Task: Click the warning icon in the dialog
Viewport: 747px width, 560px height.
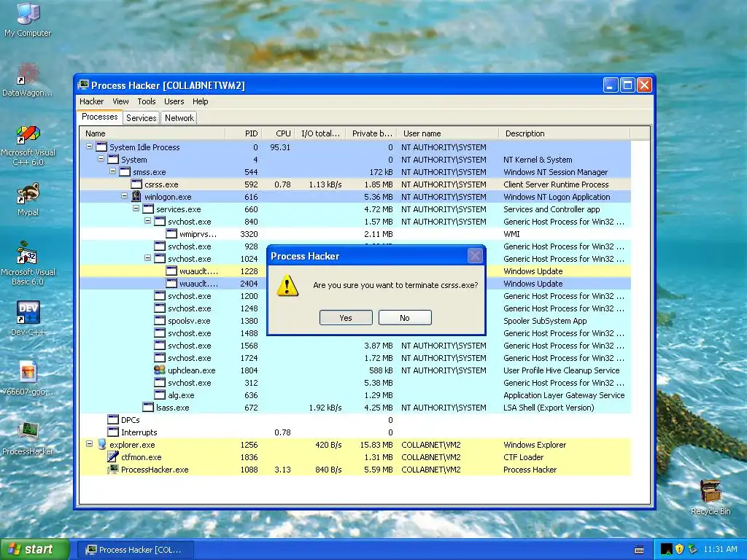Action: 287,286
